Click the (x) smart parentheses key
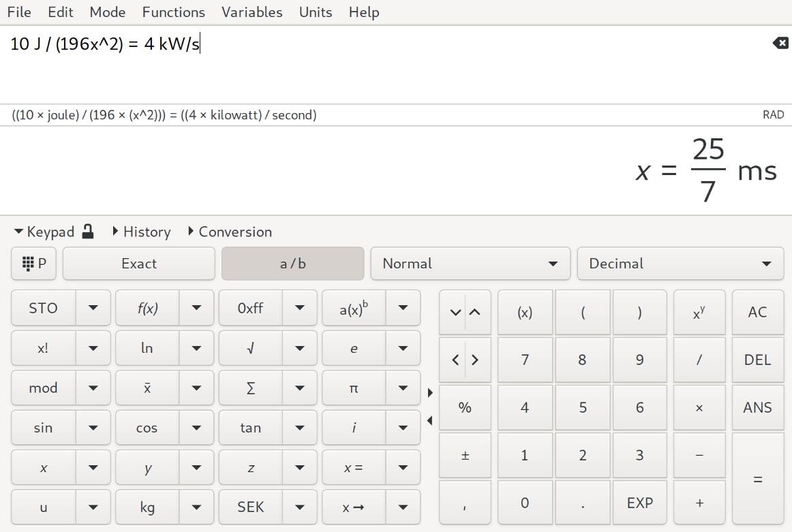Screen dimensions: 792x532 click(x=525, y=313)
